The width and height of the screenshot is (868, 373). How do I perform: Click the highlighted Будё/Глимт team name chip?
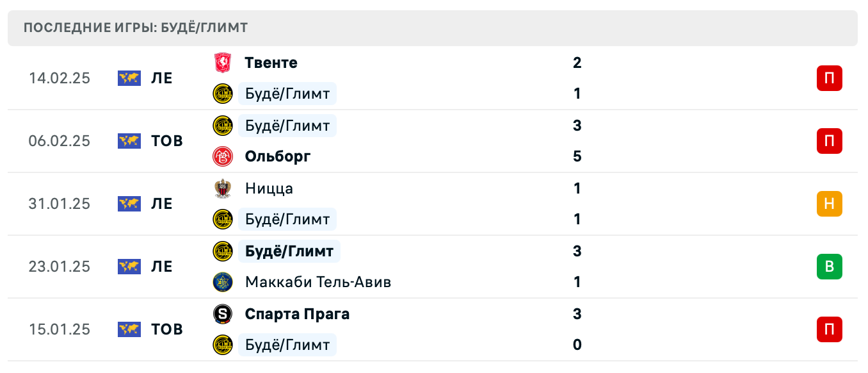(x=289, y=251)
